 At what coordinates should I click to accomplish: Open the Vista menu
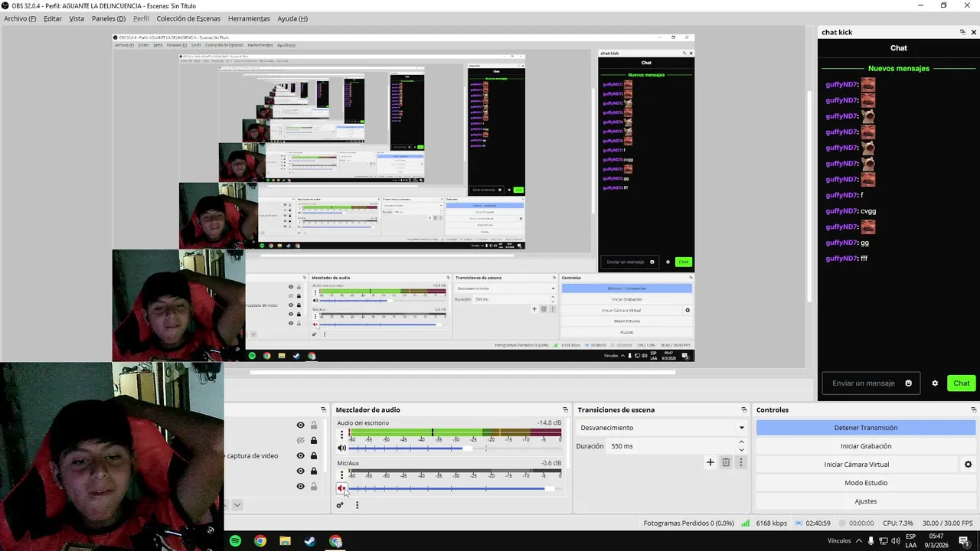coord(77,18)
